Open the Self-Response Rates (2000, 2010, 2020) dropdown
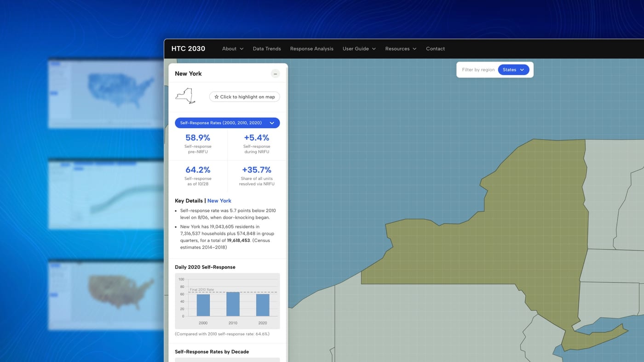Viewport: 644px width, 362px height. [x=227, y=123]
